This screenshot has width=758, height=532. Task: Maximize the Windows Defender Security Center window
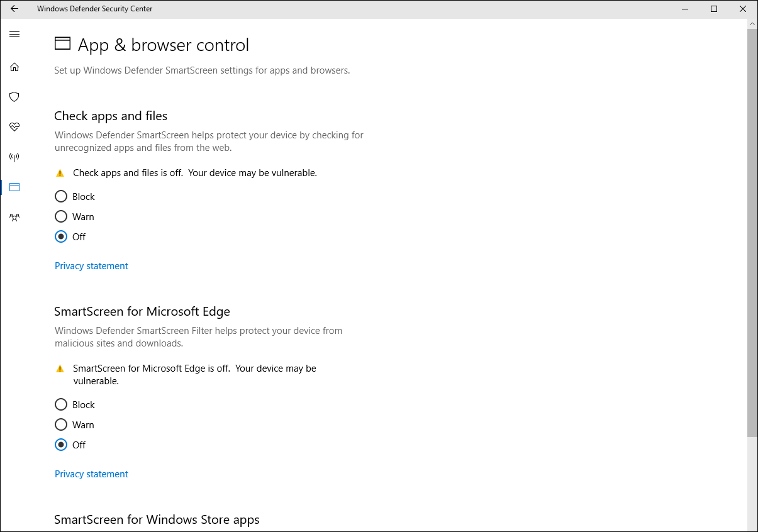714,9
